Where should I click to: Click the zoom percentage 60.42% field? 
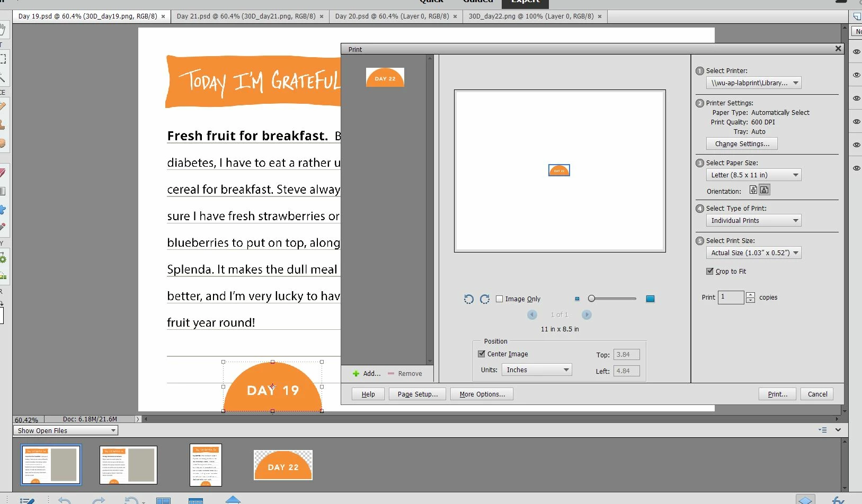pyautogui.click(x=28, y=420)
